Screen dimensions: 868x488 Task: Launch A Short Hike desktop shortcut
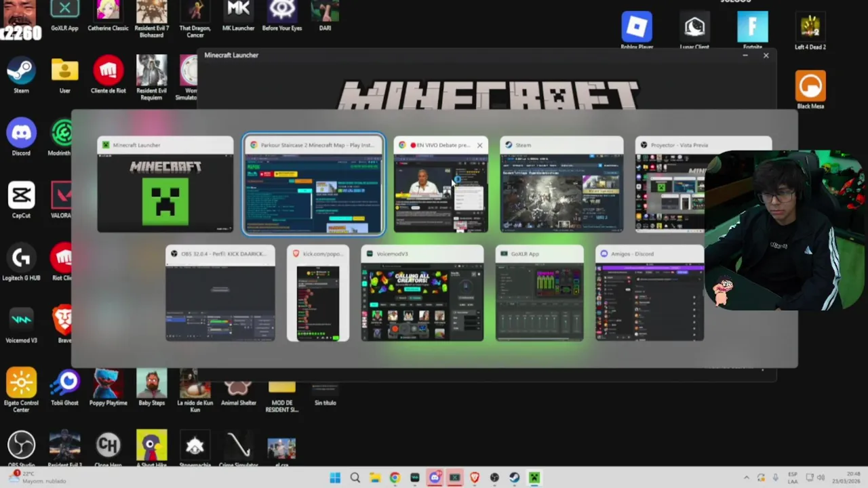pos(151,449)
